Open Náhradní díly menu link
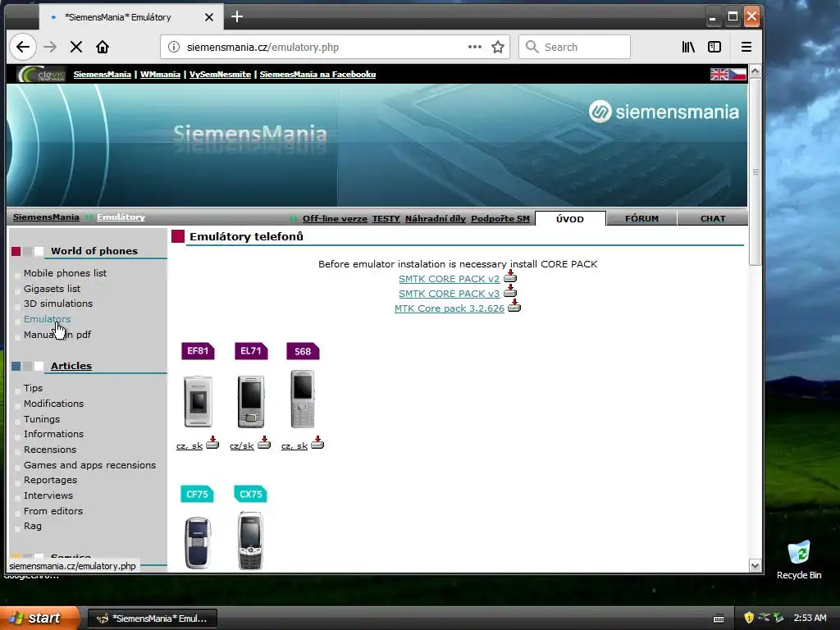This screenshot has width=840, height=630. pyautogui.click(x=436, y=218)
